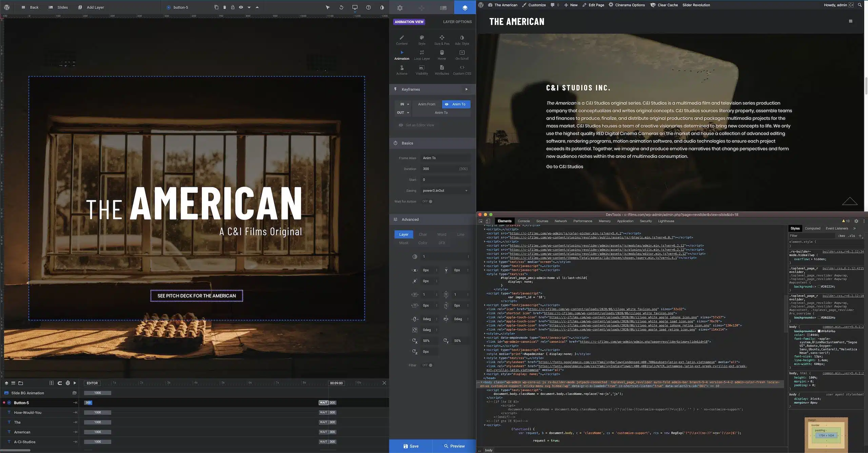Open the Hover options
The image size is (868, 453).
coord(442,55)
